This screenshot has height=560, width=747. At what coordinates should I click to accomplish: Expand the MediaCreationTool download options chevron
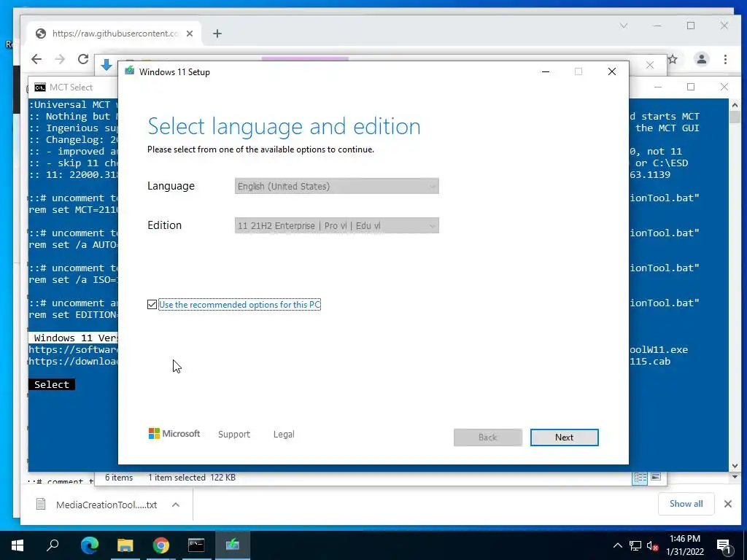point(176,505)
